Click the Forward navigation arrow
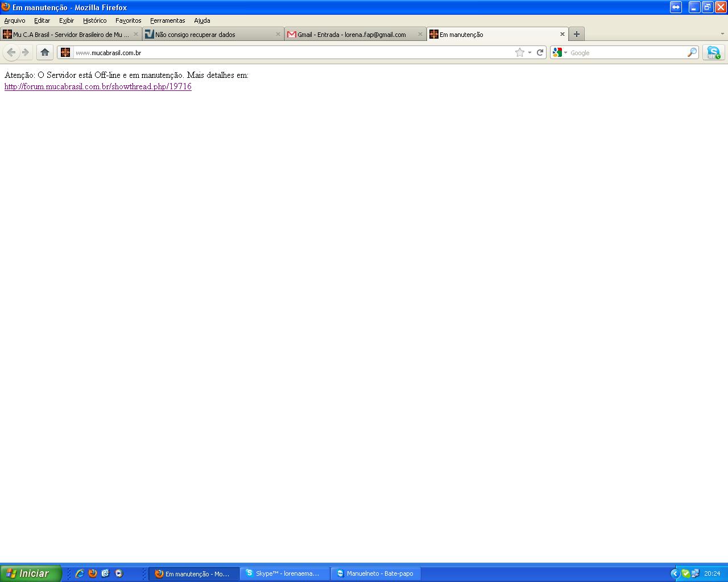 (x=26, y=52)
